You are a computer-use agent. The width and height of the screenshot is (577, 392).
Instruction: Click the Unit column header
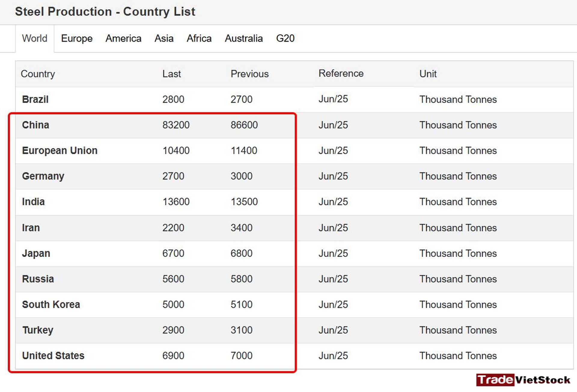pyautogui.click(x=428, y=74)
